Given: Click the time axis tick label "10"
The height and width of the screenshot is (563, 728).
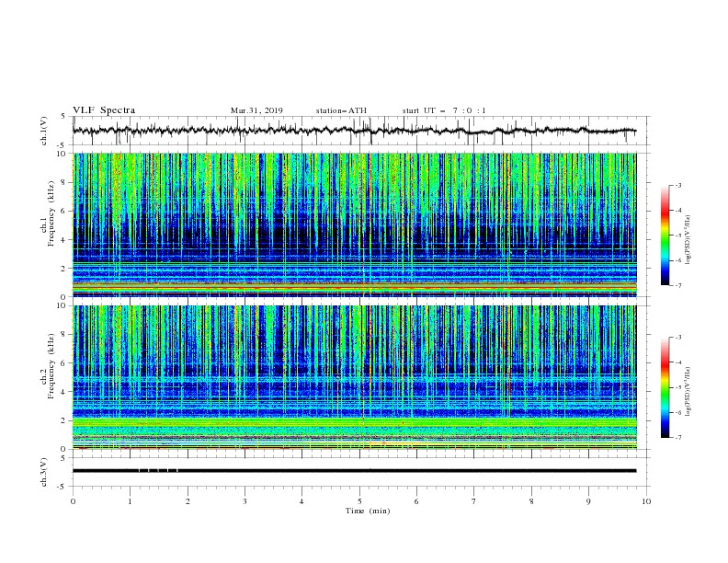Looking at the screenshot, I should 646,501.
